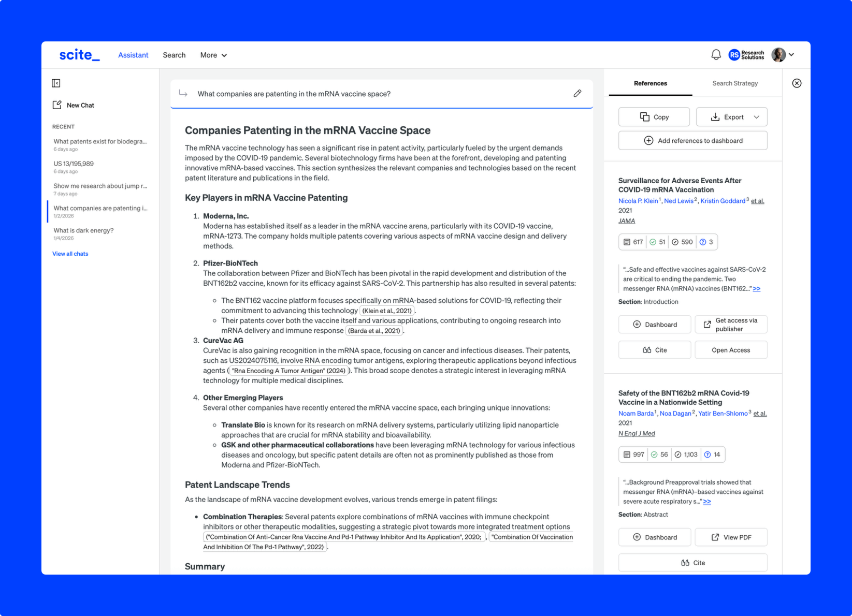This screenshot has width=852, height=616.
Task: Click the edit pencil icon on the question
Action: coord(577,94)
